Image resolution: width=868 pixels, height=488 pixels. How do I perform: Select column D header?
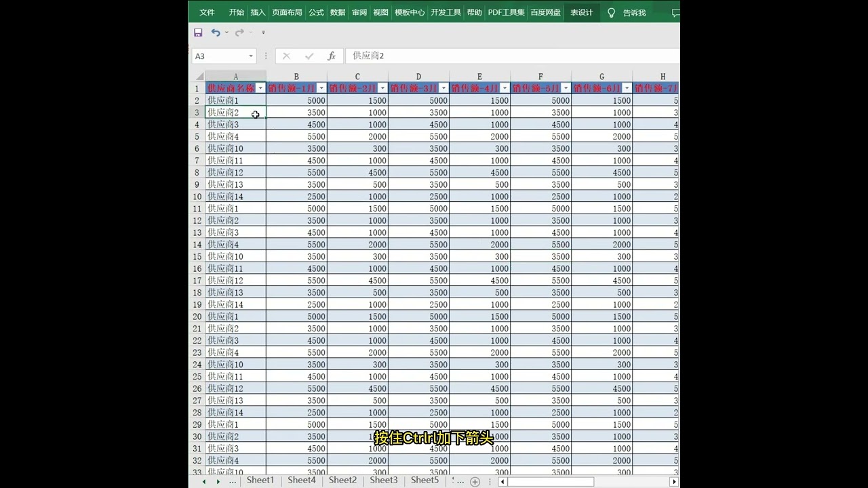coord(418,77)
